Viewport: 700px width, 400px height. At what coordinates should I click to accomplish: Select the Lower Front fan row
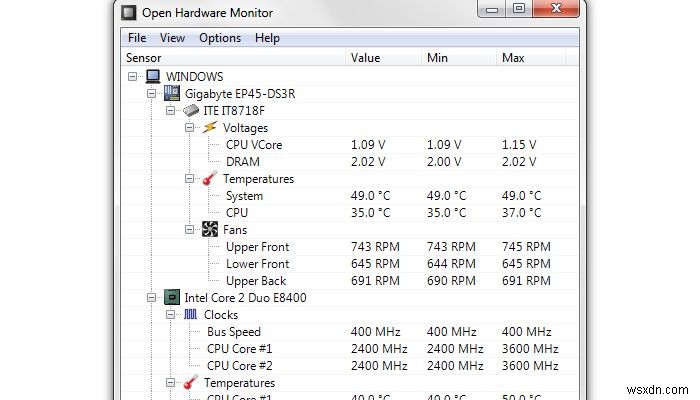(350, 263)
